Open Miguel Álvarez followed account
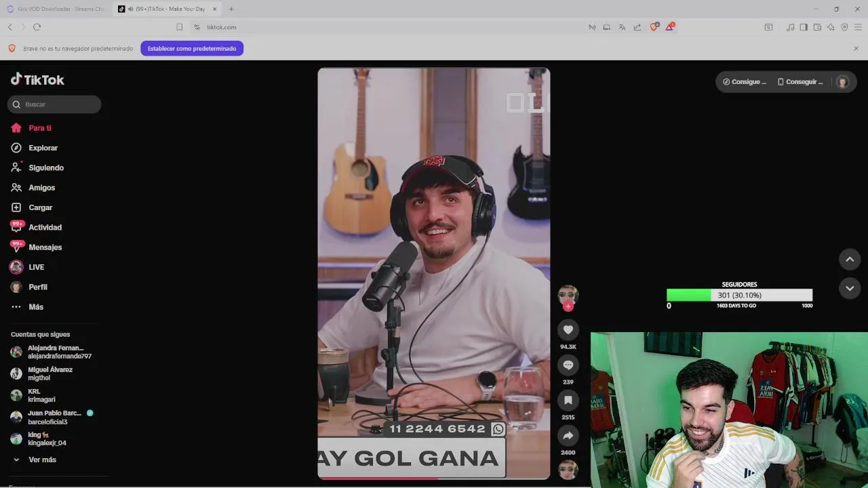 point(42,373)
